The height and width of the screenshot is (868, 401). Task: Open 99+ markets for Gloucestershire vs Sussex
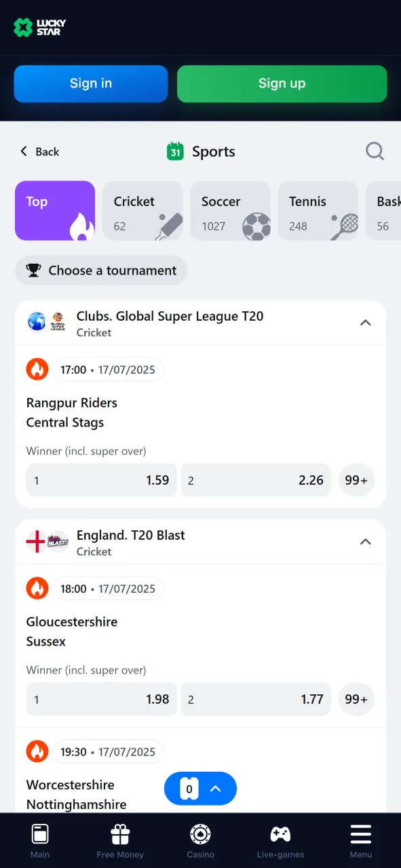[x=356, y=699]
